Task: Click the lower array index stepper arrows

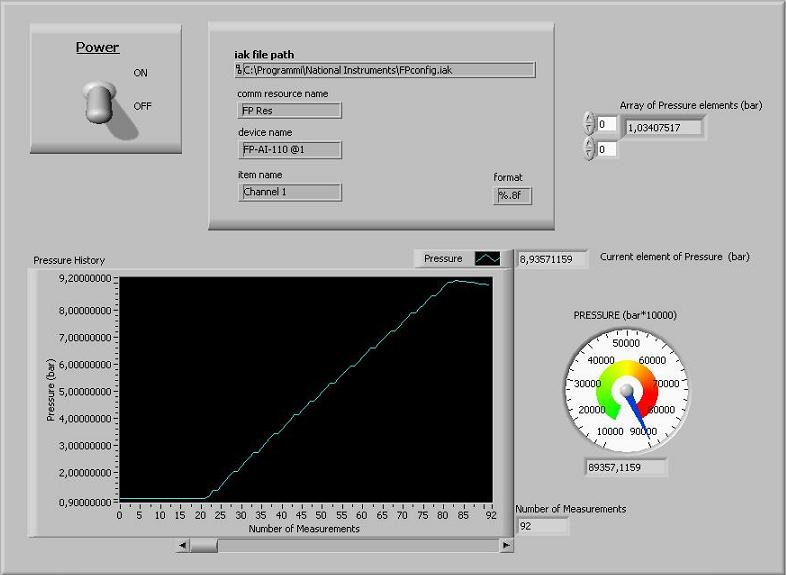Action: [590, 148]
